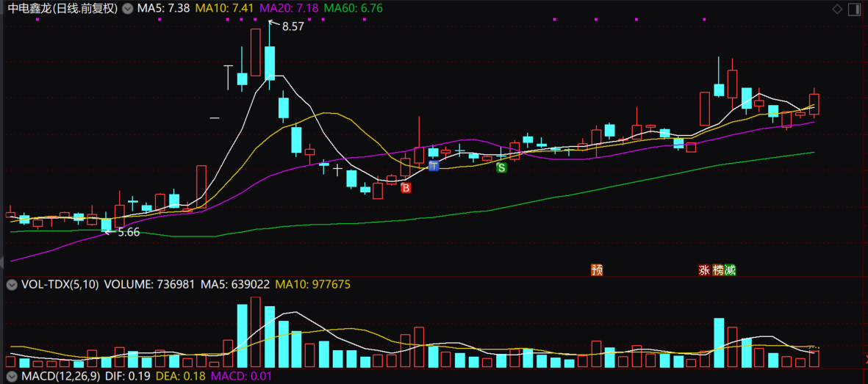
Task: Click the red B buy signal marker
Action: 406,188
